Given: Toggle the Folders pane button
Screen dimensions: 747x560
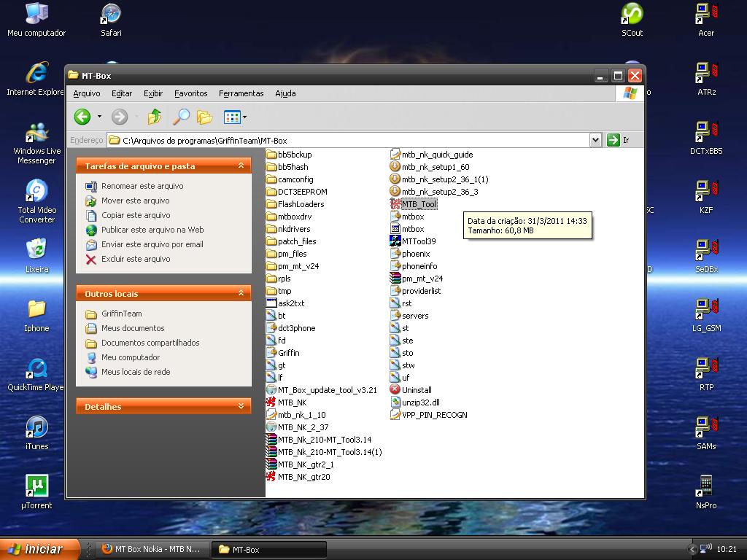Looking at the screenshot, I should tap(205, 117).
